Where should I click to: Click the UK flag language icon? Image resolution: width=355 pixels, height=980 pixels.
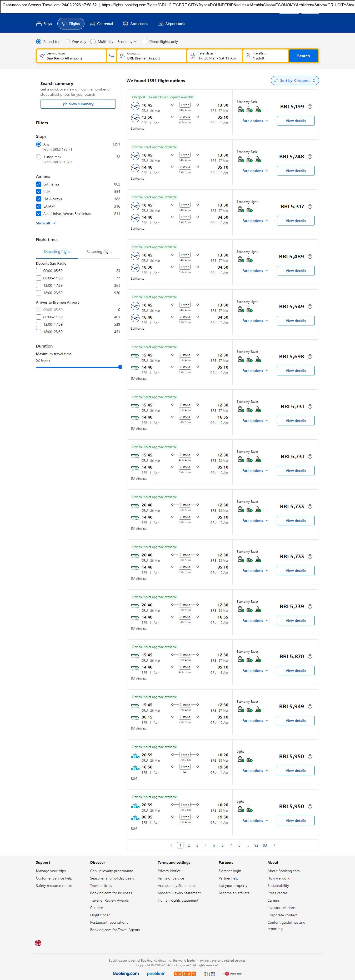[38, 943]
